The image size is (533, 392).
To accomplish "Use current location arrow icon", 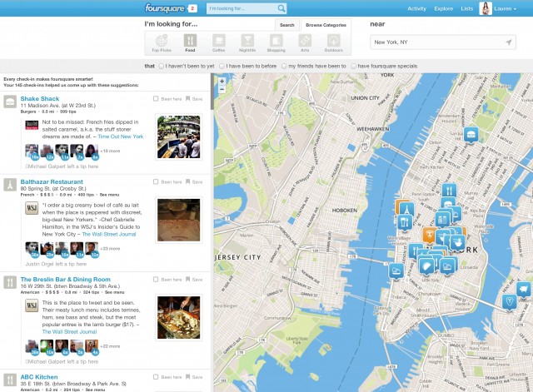I will coord(509,42).
